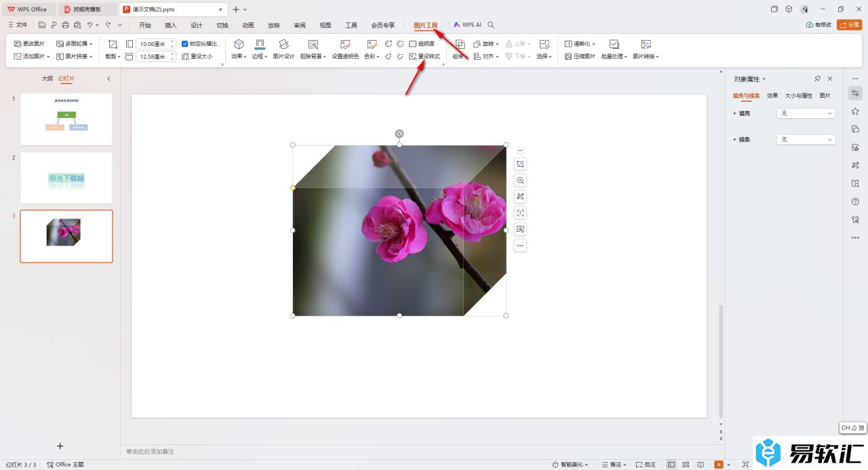Click the Reset Style (重设样式) button
Screen dimensions: 868x470
point(425,57)
